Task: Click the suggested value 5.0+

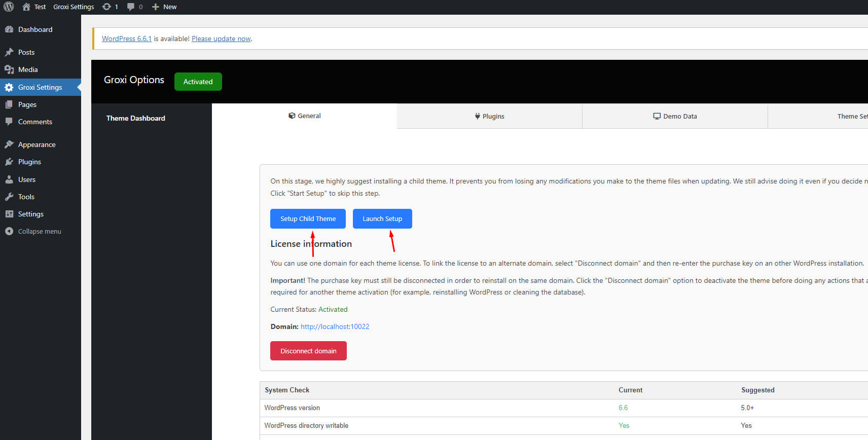Action: 747,408
